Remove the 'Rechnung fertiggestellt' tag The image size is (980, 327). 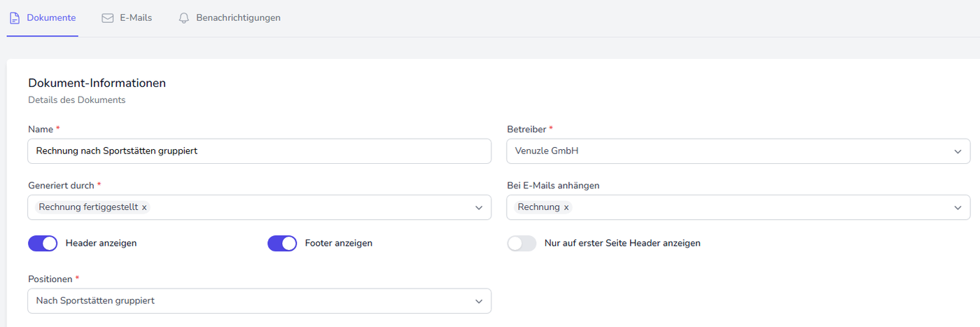(x=144, y=207)
